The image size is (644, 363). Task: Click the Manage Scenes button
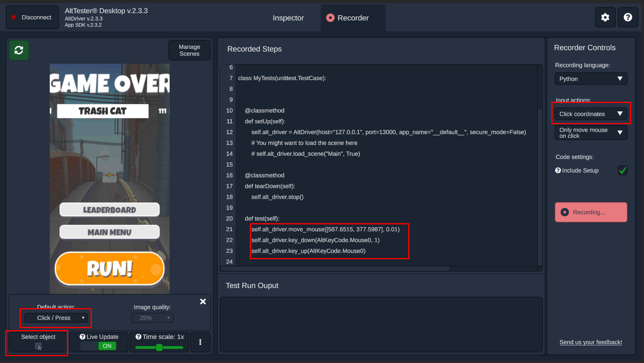click(189, 50)
